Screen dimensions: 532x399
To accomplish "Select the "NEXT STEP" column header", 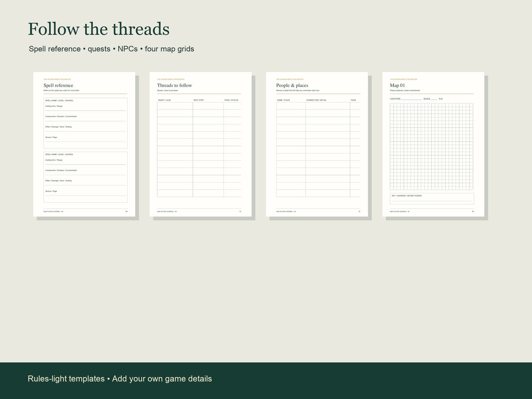I will coord(199,100).
